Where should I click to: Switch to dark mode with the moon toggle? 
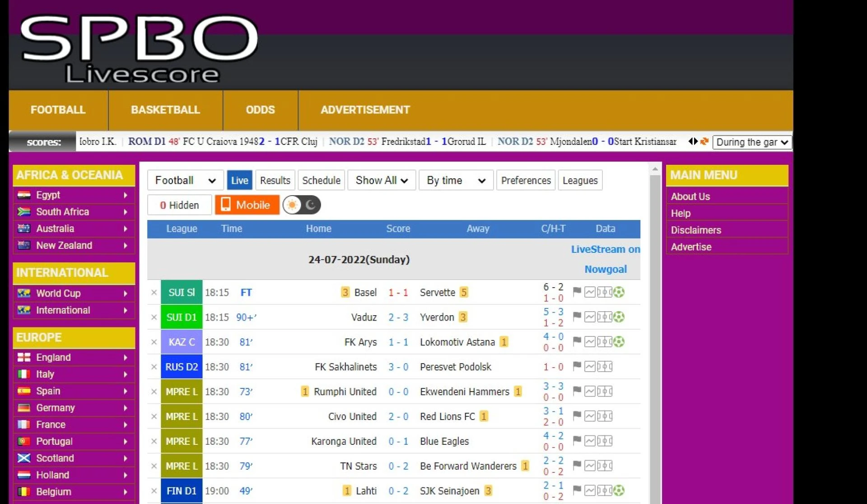(312, 205)
